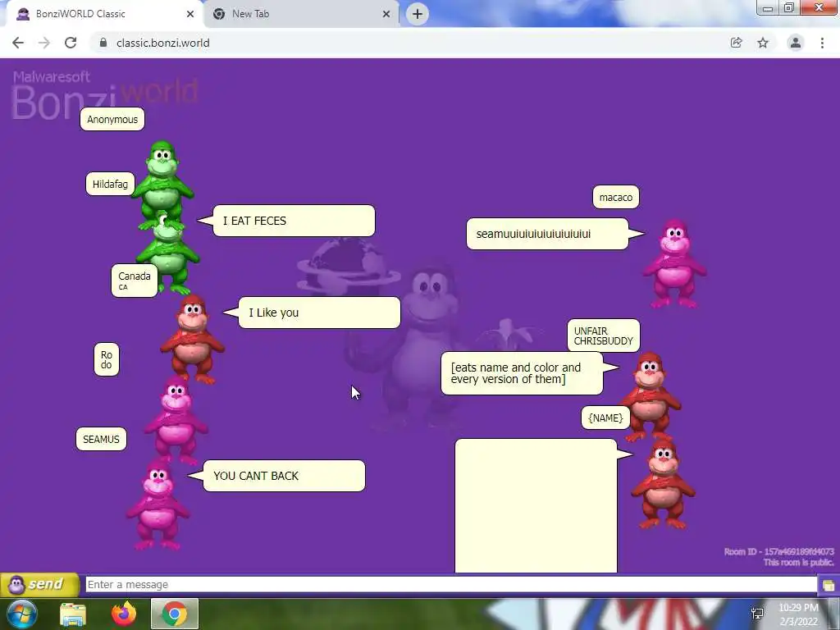Viewport: 840px width, 630px height.
Task: Click the browser forward arrow
Action: (x=44, y=43)
